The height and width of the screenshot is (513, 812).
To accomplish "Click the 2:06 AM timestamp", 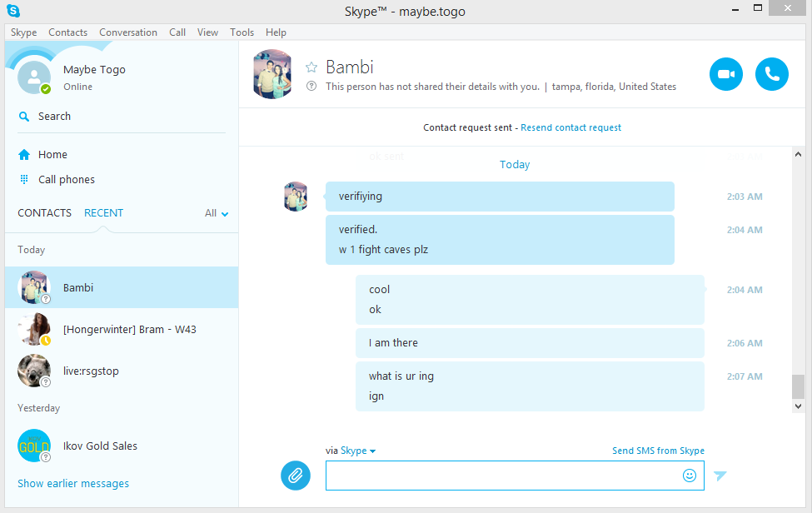I will click(745, 342).
